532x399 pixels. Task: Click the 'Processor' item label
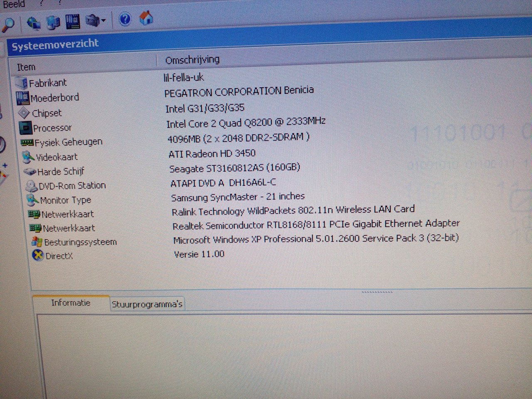[x=52, y=128]
